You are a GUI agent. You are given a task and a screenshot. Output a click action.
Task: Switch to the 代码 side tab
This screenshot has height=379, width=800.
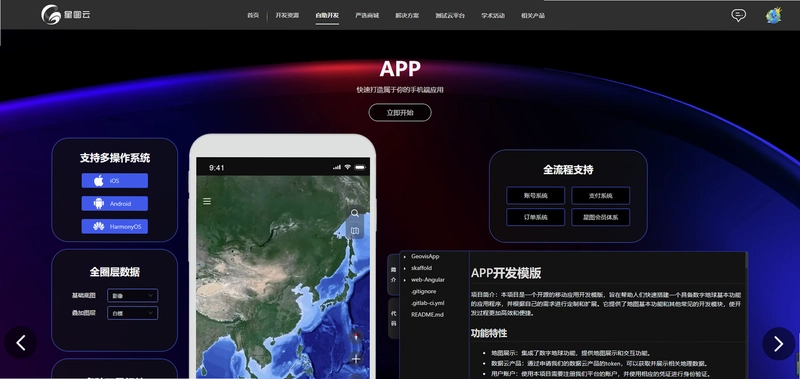pyautogui.click(x=393, y=319)
